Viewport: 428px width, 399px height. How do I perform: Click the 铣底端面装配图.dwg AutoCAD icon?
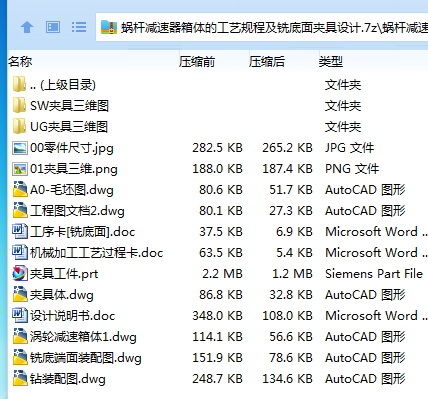click(x=20, y=357)
